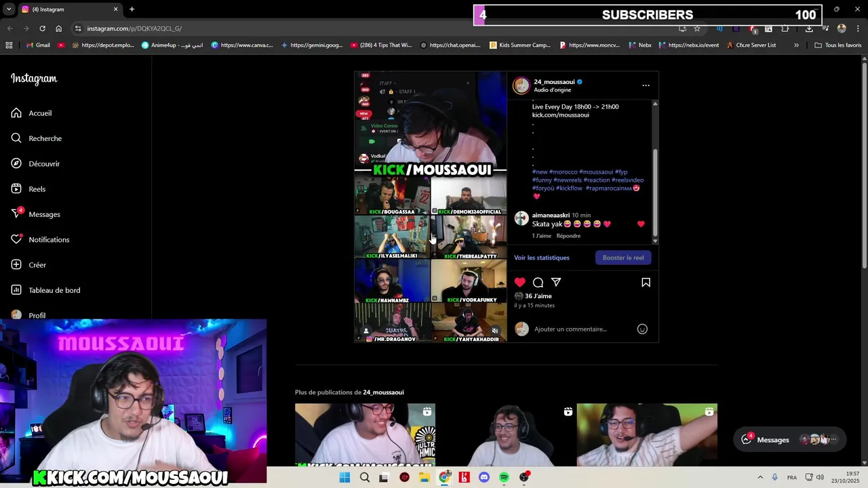Open floating Messages pill at bottom right

pyautogui.click(x=790, y=440)
